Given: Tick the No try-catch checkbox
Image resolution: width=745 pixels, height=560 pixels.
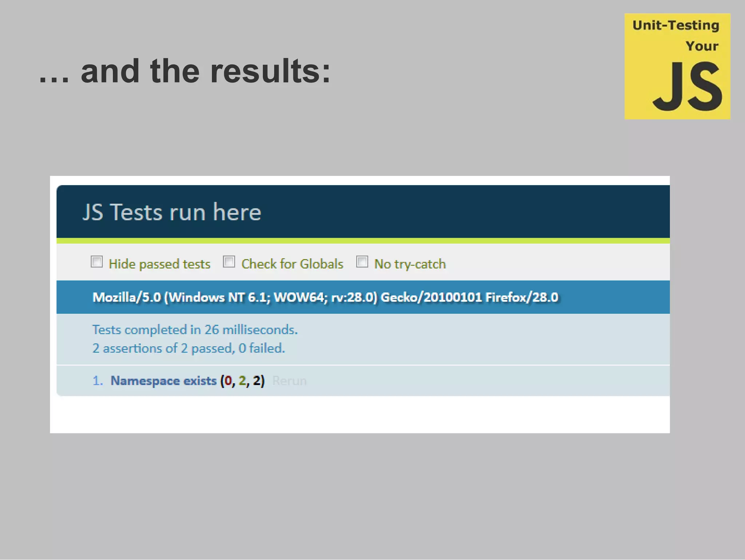Looking at the screenshot, I should [x=362, y=262].
